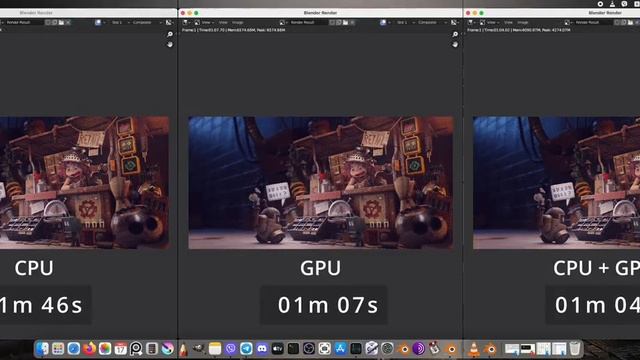Click the rendered image in CPU+GPU window

point(556,182)
